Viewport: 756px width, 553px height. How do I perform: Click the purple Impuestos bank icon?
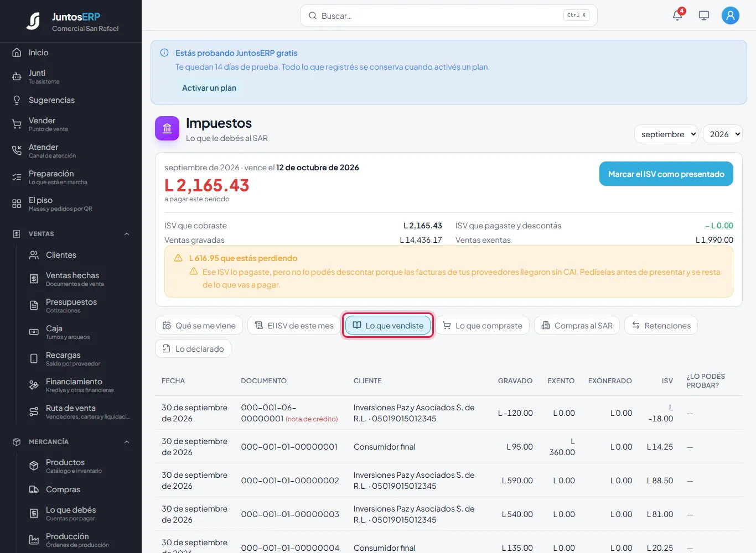point(167,128)
